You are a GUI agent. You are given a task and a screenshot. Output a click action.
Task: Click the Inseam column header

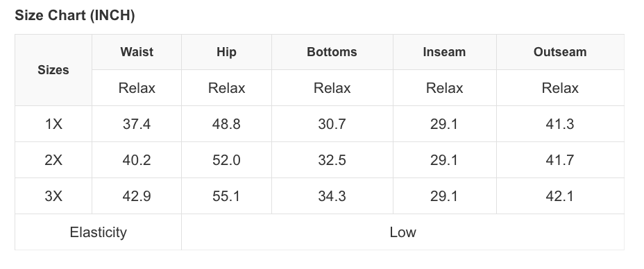pyautogui.click(x=444, y=52)
